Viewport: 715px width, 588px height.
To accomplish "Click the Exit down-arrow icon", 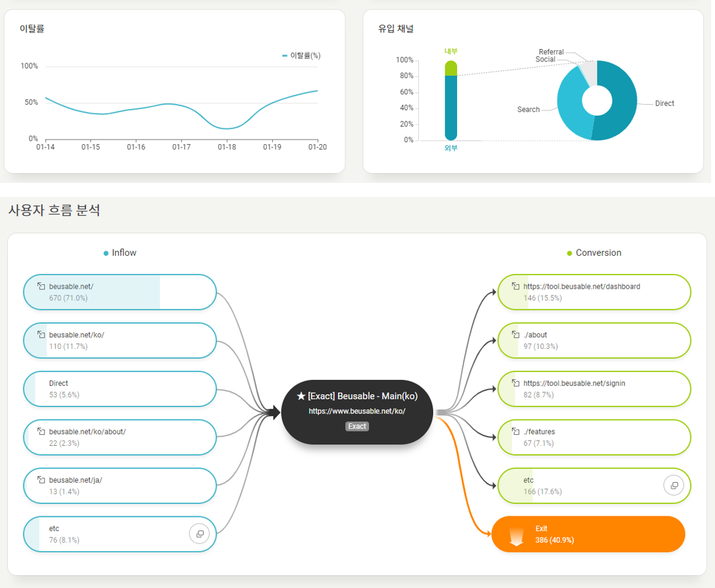I will pyautogui.click(x=516, y=536).
